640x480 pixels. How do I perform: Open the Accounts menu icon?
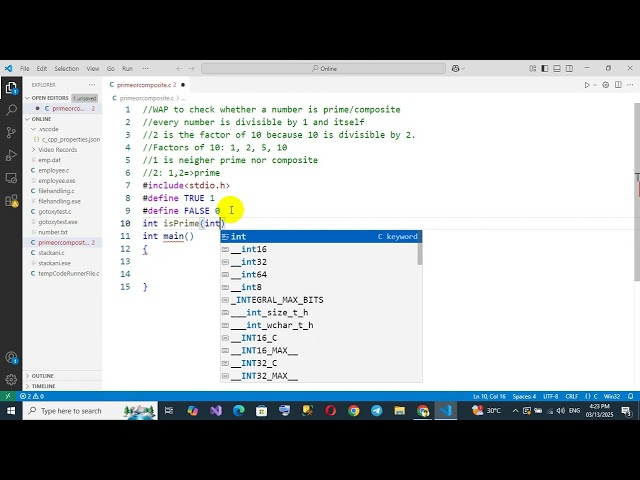point(11,358)
